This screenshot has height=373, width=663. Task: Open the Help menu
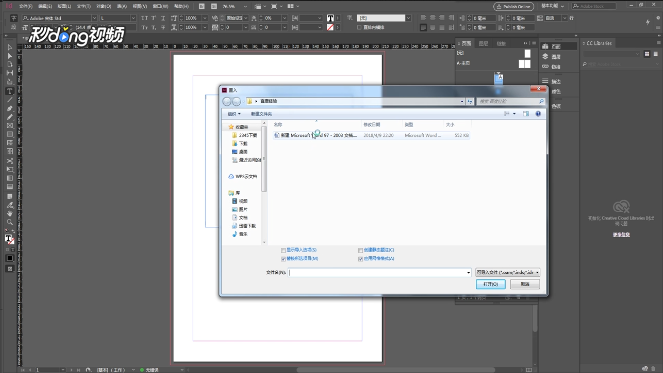(x=181, y=6)
